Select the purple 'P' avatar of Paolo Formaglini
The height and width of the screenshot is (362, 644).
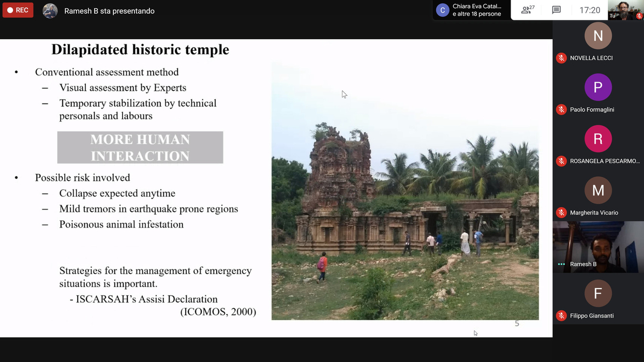598,87
